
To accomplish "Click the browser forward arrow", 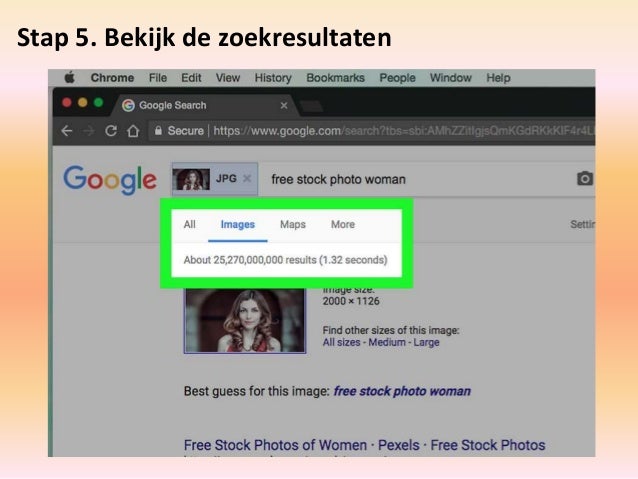I will (89, 131).
